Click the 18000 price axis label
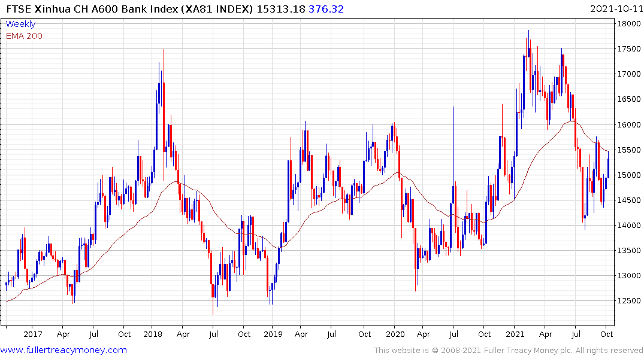The width and height of the screenshot is (644, 359). 629,24
